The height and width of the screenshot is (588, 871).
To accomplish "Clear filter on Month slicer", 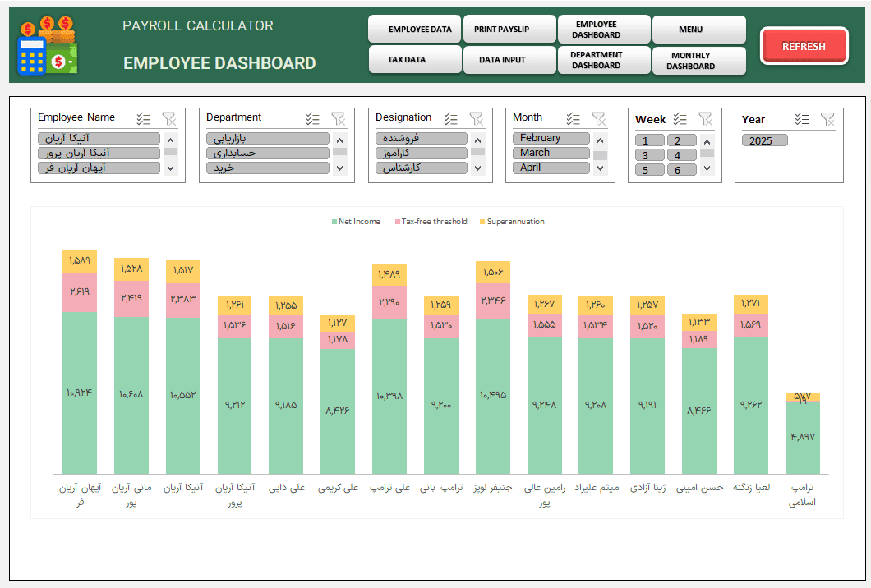I will (x=599, y=118).
